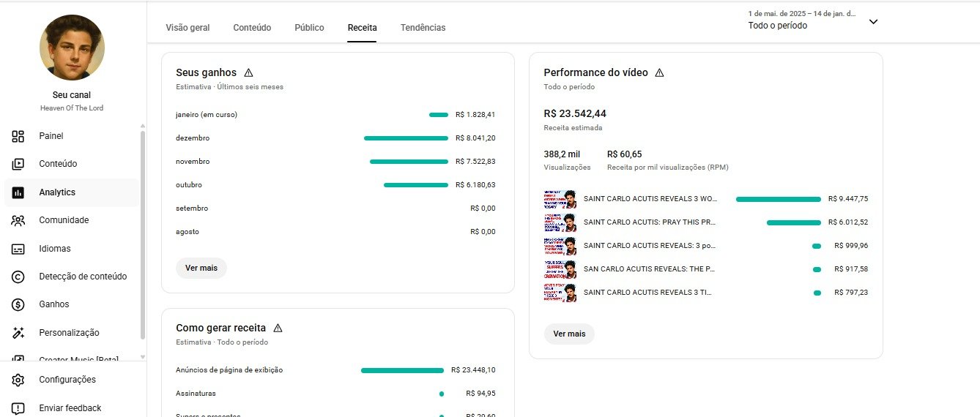Click warning icon beside Seus ganhos
This screenshot has width=980, height=417.
pos(248,72)
